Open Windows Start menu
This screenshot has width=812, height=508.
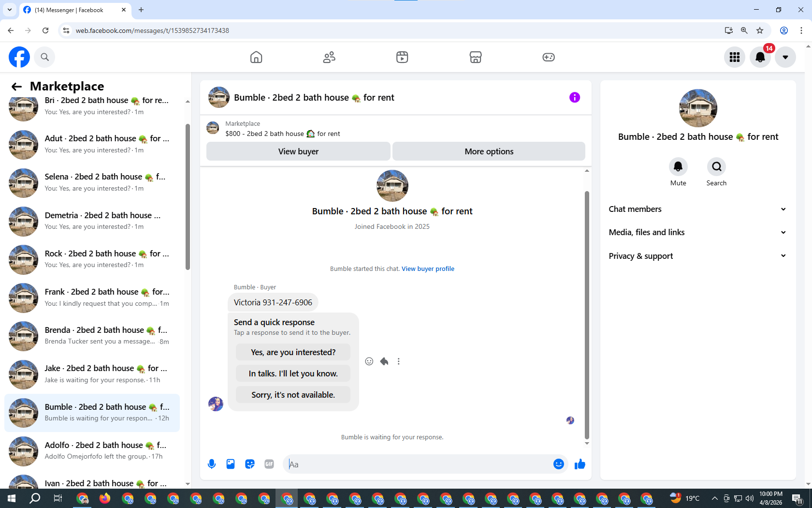point(12,498)
